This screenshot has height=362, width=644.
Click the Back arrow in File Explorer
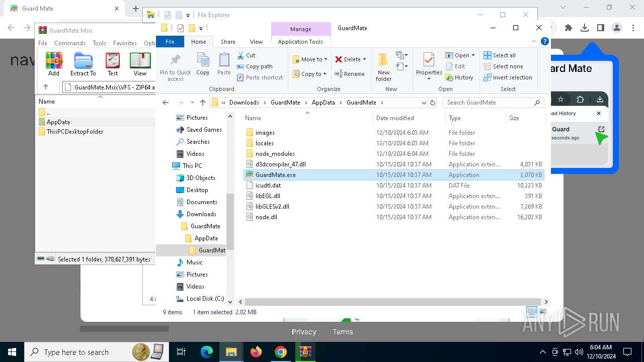point(166,103)
